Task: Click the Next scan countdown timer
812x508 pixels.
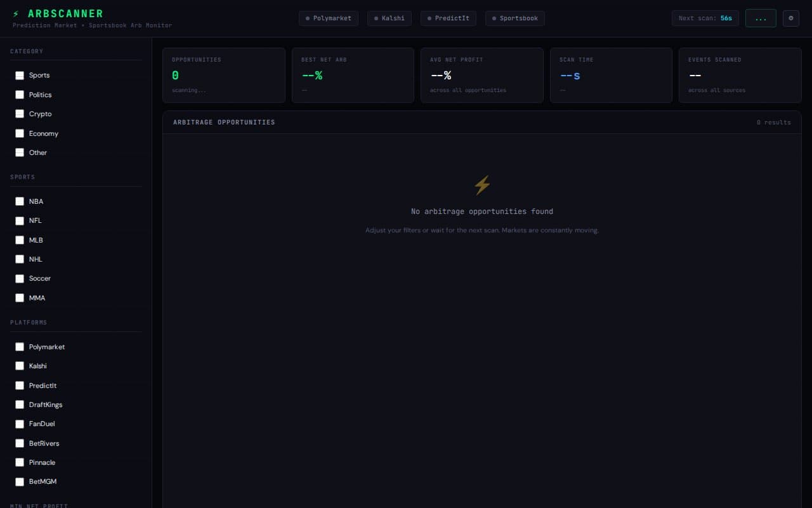Action: [x=705, y=18]
